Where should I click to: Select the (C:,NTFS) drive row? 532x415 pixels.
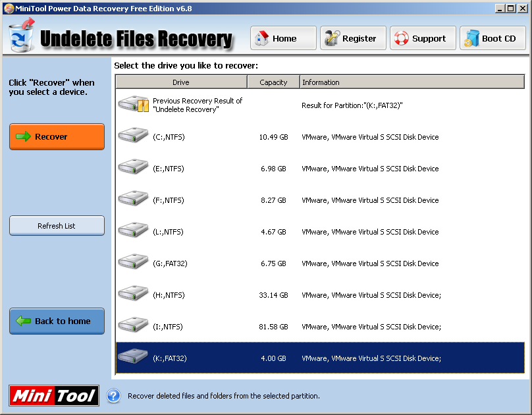tap(320, 137)
